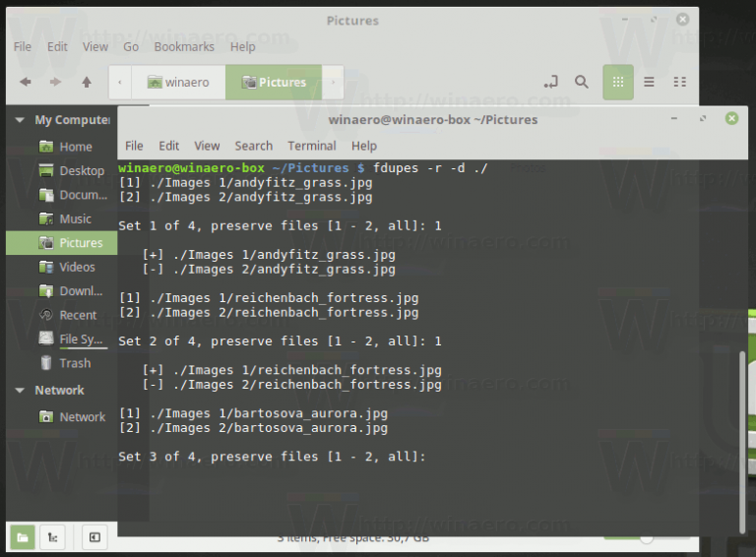Viewport: 756px width, 557px height.
Task: Switch to icon grid view
Action: pyautogui.click(x=618, y=83)
